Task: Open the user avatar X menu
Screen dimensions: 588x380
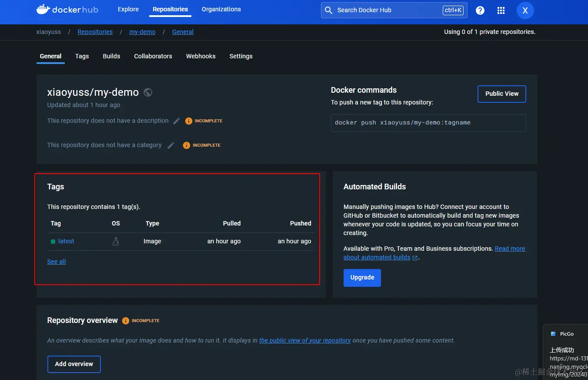Action: 525,10
